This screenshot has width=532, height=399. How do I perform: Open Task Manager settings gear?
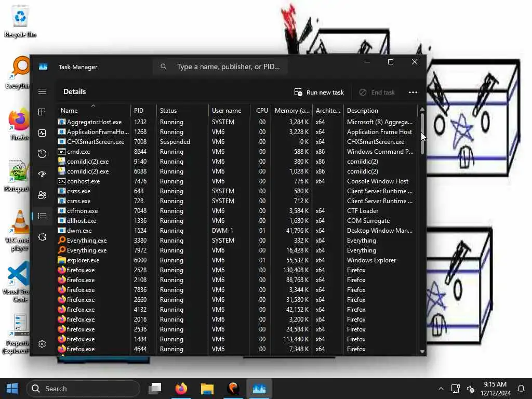(x=42, y=344)
